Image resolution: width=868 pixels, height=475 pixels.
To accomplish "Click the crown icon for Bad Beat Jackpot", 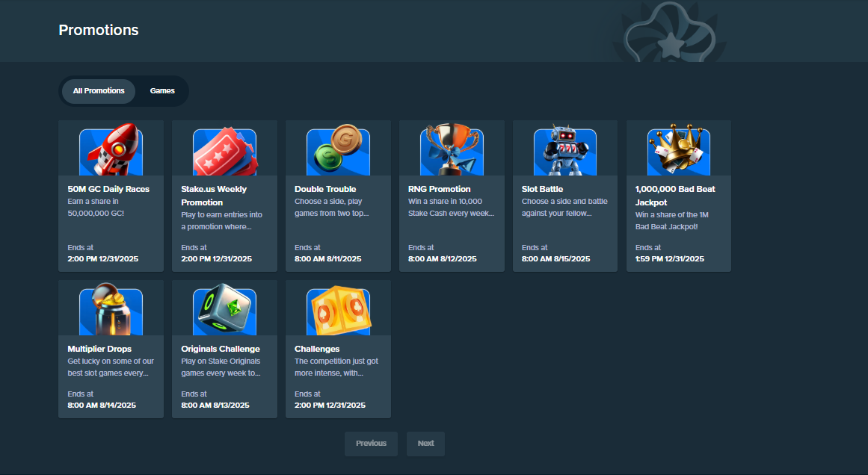I will 679,150.
